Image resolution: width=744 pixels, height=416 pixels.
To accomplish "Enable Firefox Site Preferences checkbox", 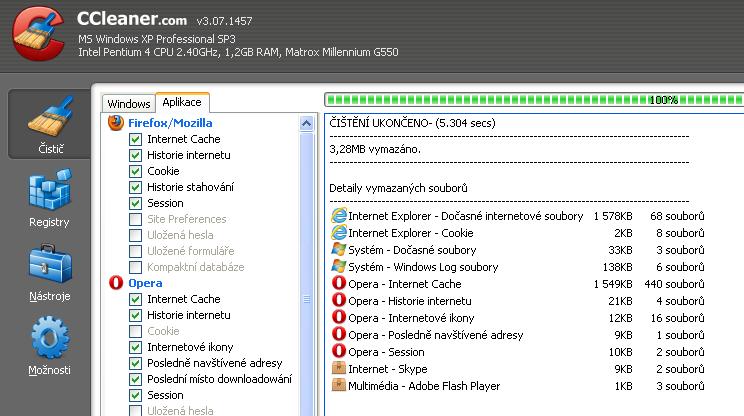I will click(x=136, y=220).
